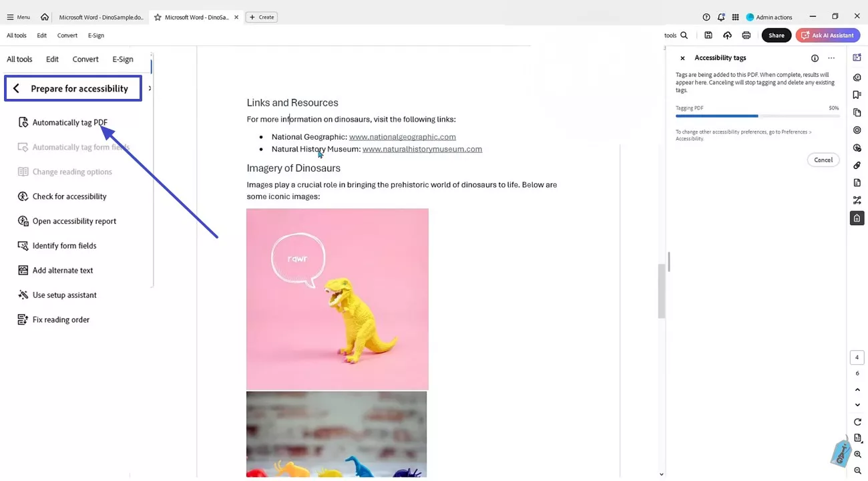This screenshot has width=868, height=481.
Task: Open the Bookmarks panel icon
Action: coord(857,94)
